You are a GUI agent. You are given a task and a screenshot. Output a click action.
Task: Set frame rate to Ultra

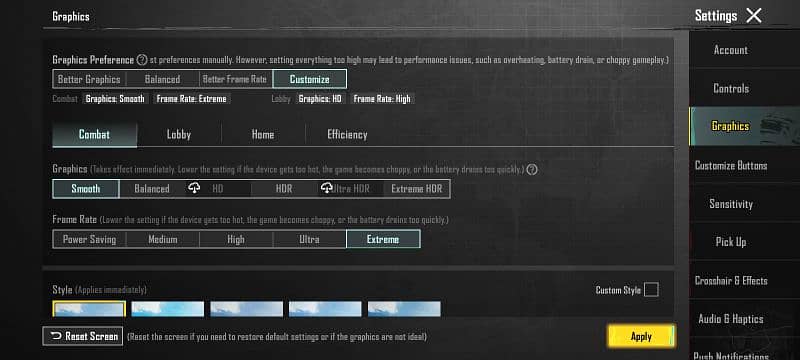point(309,239)
